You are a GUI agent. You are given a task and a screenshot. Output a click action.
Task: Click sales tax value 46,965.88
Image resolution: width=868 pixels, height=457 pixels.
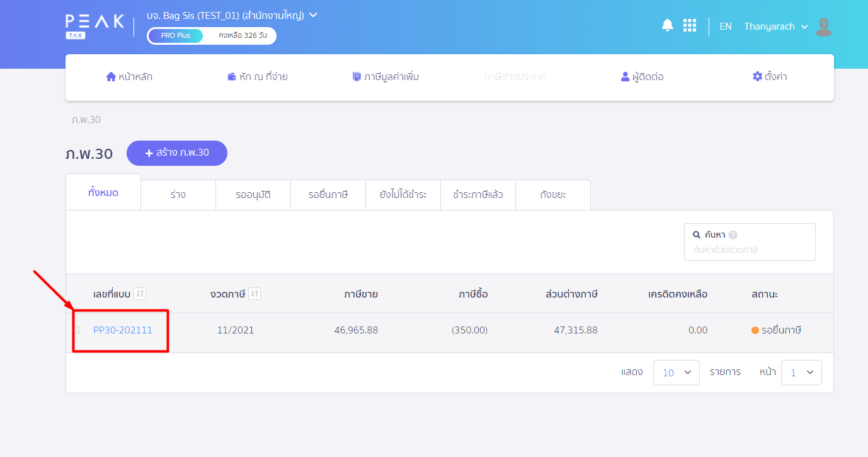[356, 330]
